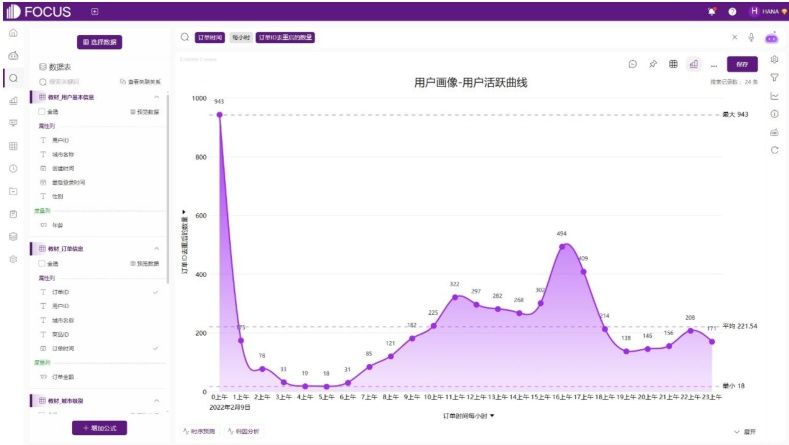Viewport: 789px width, 445px height.
Task: Click the 494 peak data point
Action: click(x=562, y=247)
